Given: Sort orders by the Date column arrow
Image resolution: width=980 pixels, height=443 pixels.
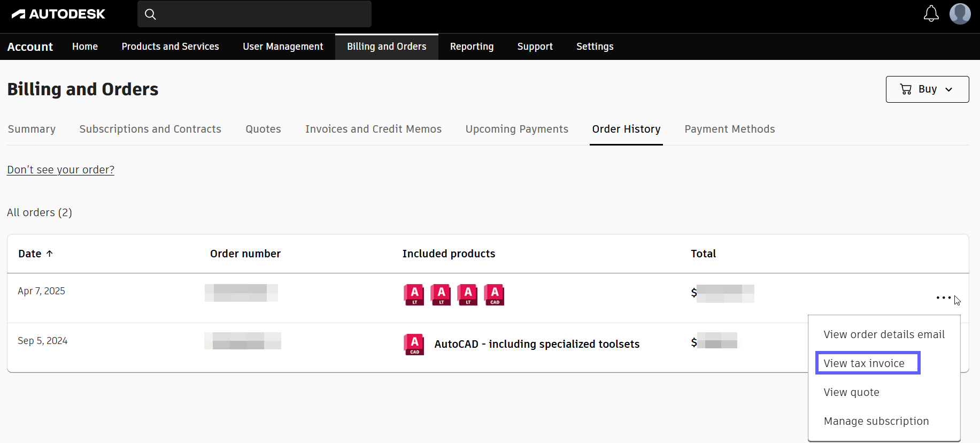Looking at the screenshot, I should pyautogui.click(x=50, y=254).
